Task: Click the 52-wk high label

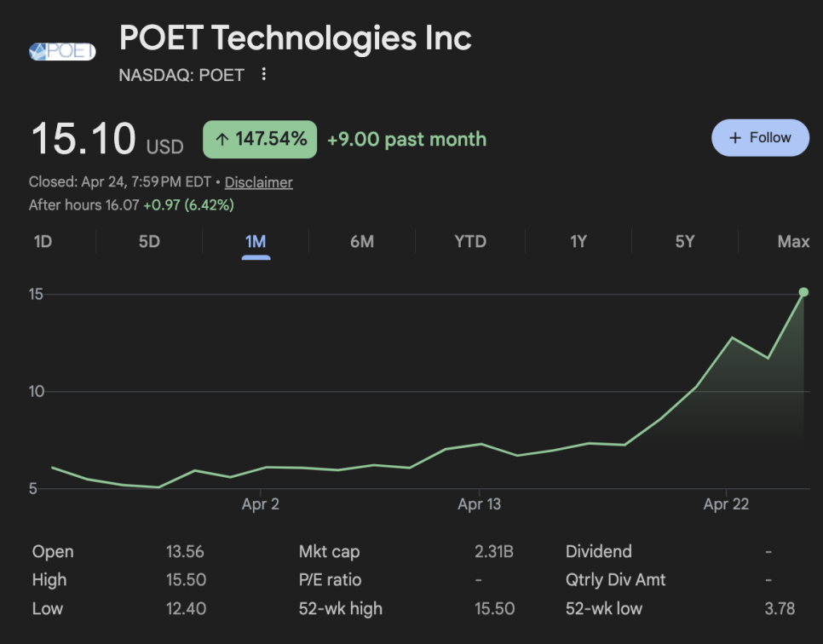Action: 341,608
